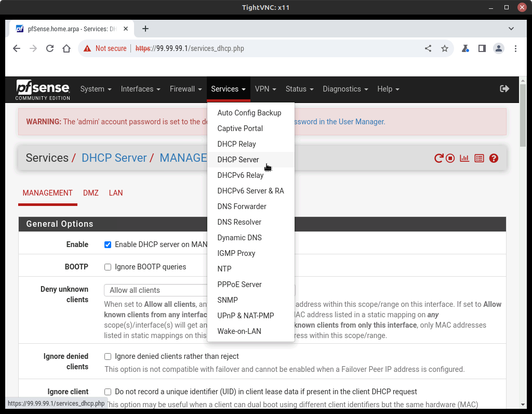Select DNS Forwarder menu item
Screen dimensions: 532x414
tap(251, 206)
